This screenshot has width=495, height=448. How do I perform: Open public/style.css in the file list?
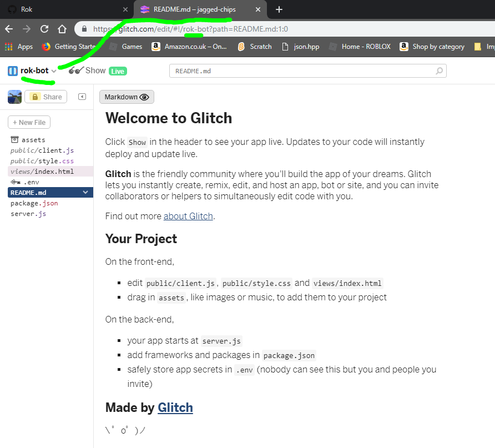(x=42, y=161)
